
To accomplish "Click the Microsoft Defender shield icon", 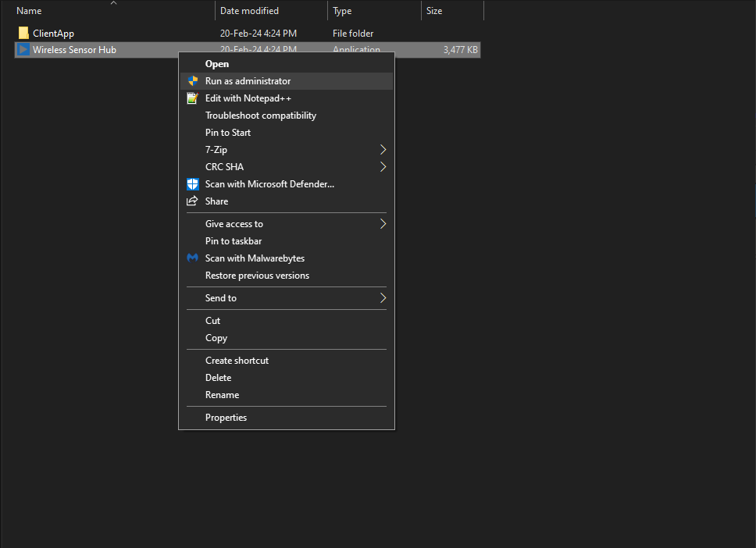I will point(192,183).
